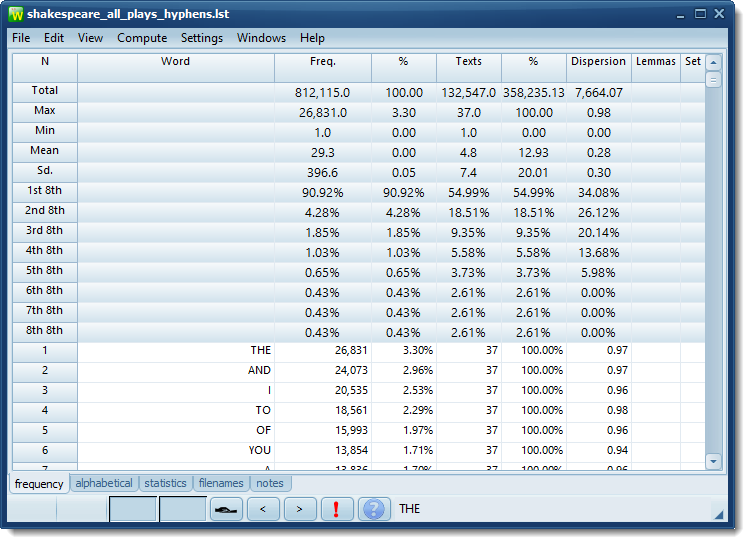Viewport: 750px width, 544px height.
Task: Click the N column header
Action: 45,68
